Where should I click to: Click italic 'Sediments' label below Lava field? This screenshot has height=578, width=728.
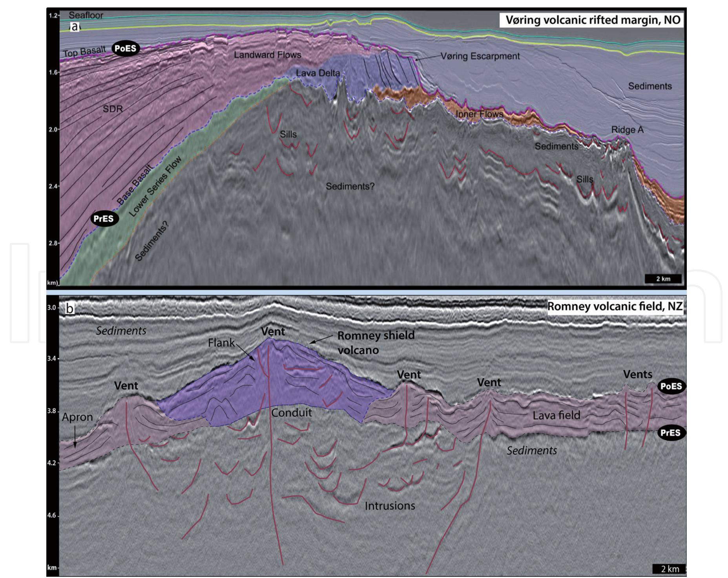532,450
